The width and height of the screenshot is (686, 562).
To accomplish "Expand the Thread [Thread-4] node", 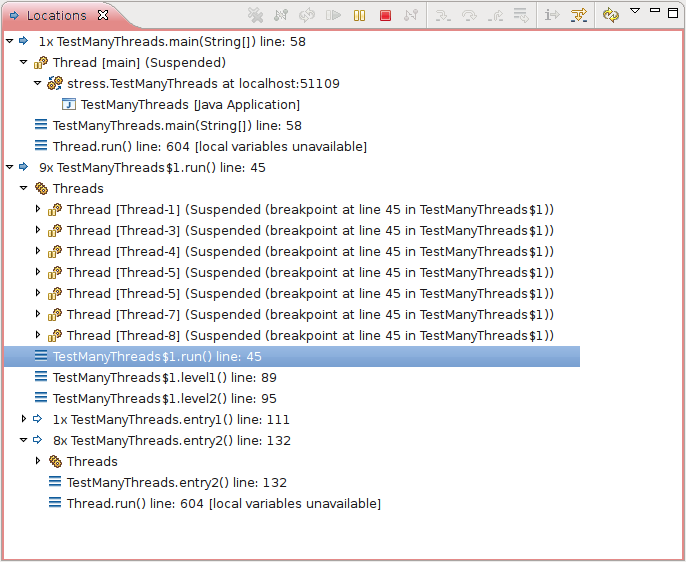I will pos(38,251).
